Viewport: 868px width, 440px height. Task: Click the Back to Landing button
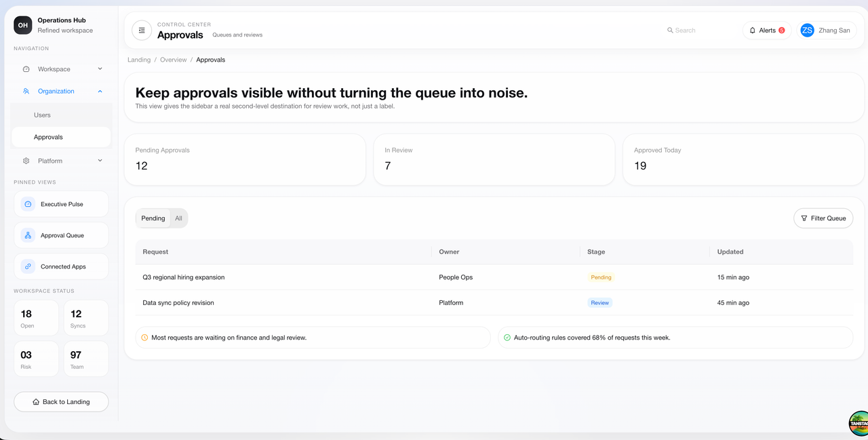[61, 402]
